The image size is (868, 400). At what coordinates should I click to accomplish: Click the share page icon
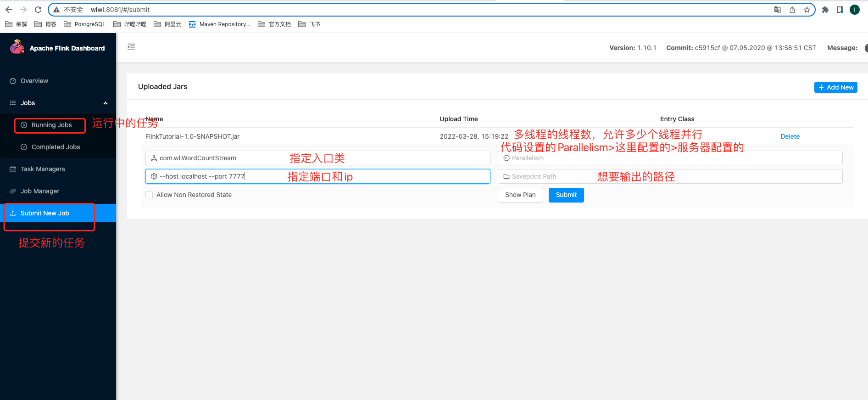coord(792,10)
